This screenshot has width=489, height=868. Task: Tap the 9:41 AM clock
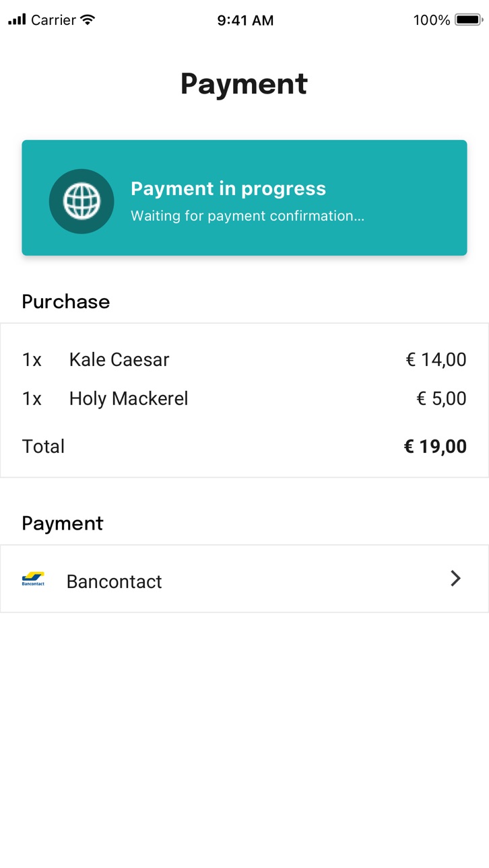click(x=245, y=20)
